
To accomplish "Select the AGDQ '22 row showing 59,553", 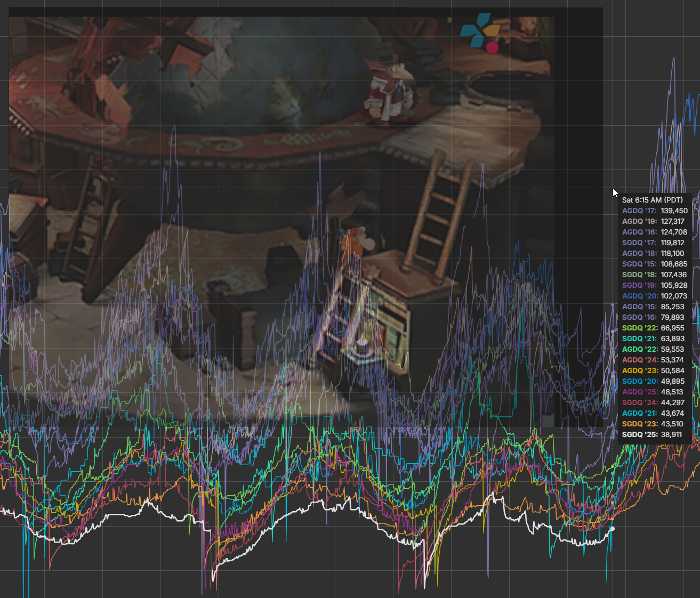I will click(x=653, y=349).
